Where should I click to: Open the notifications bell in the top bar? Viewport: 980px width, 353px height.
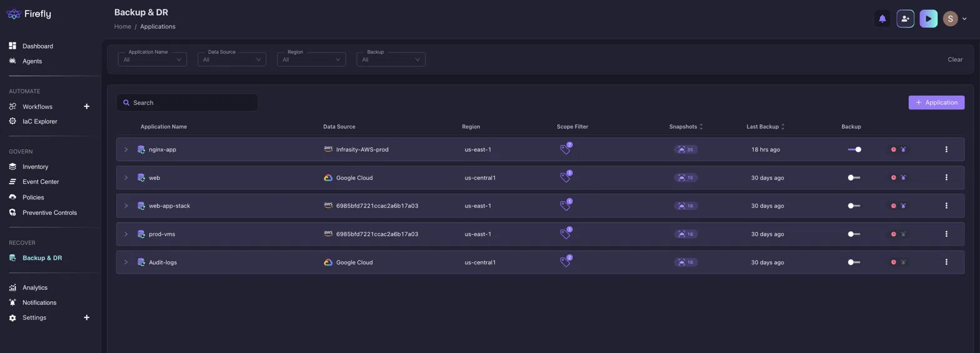[882, 19]
